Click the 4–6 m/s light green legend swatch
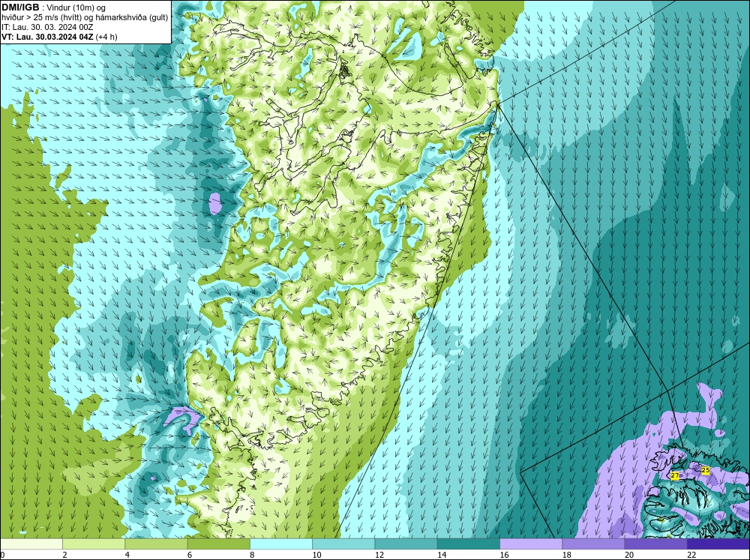This screenshot has width=750, height=560. [x=156, y=544]
